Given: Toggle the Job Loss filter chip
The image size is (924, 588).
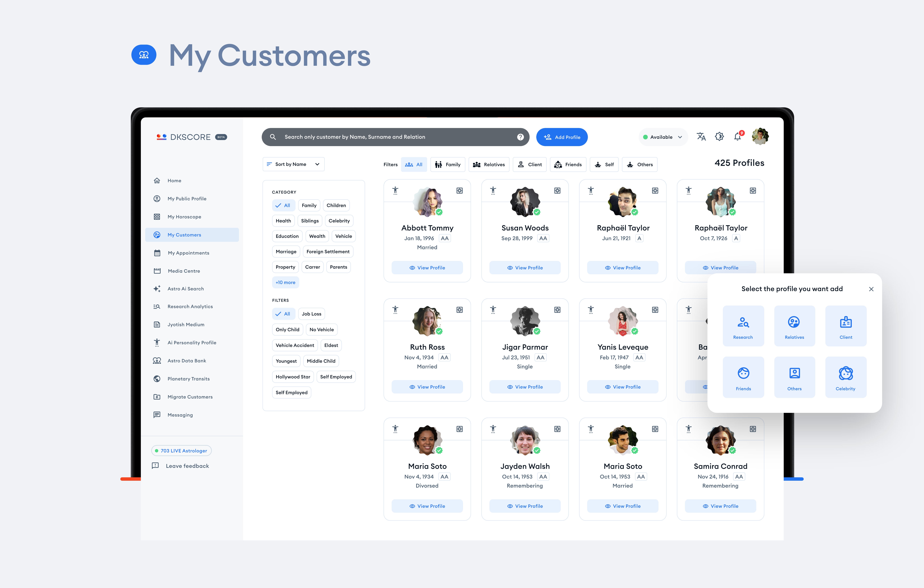Looking at the screenshot, I should point(311,314).
